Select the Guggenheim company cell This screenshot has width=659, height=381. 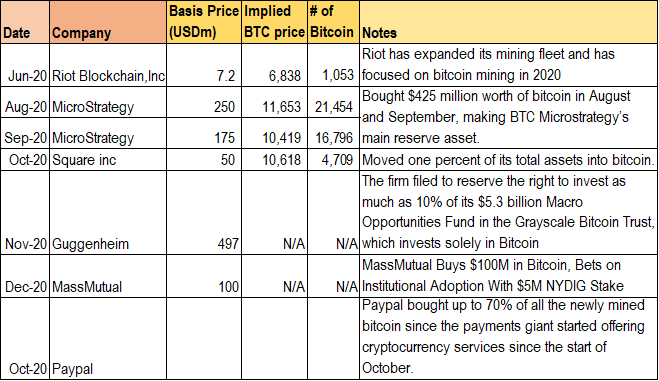tap(108, 212)
